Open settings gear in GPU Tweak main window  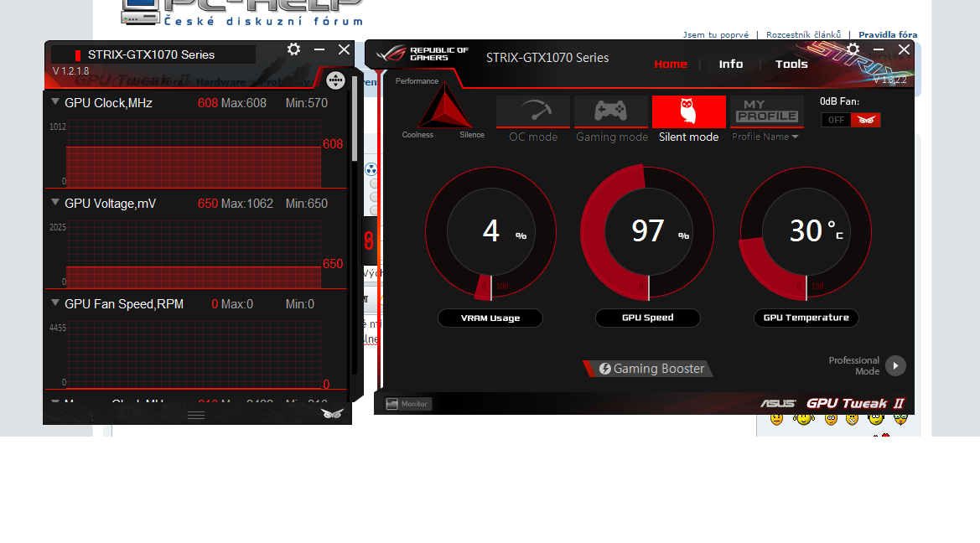point(853,49)
